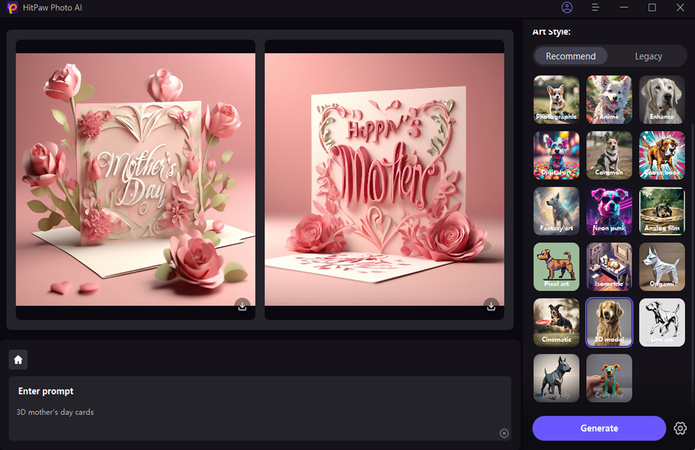The height and width of the screenshot is (450, 695).
Task: Click the HitPaw Photo AI logo
Action: tap(11, 8)
